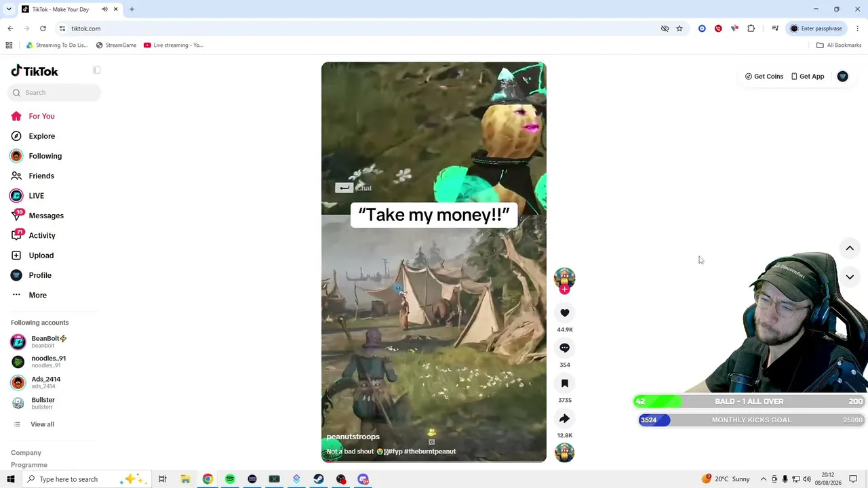Screen dimensions: 868x488
Task: Expand More options in the sidebar
Action: (29, 296)
